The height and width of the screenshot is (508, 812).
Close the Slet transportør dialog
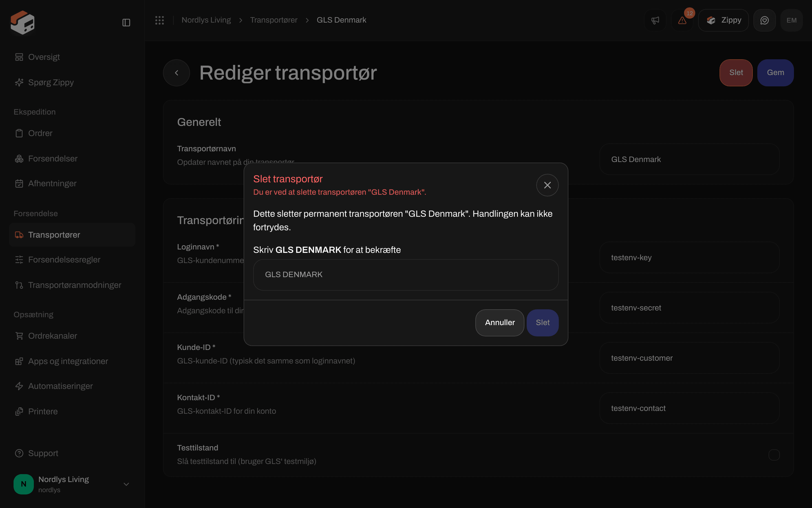(547, 185)
